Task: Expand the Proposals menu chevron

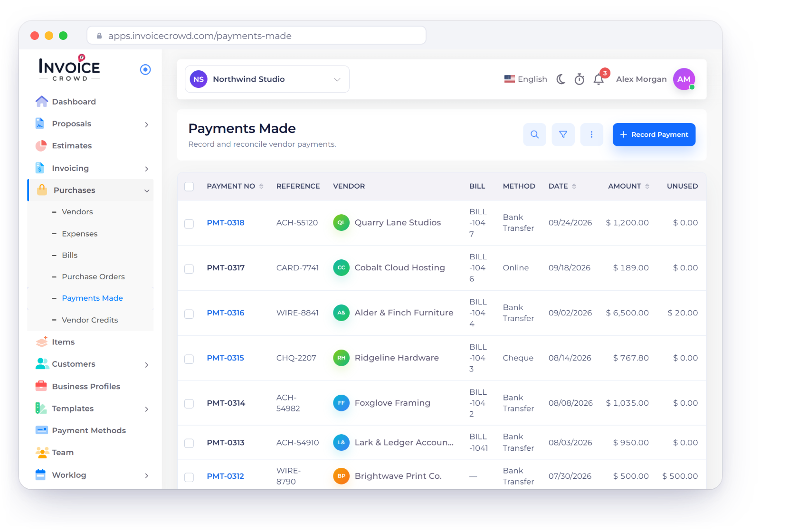Action: pos(147,124)
